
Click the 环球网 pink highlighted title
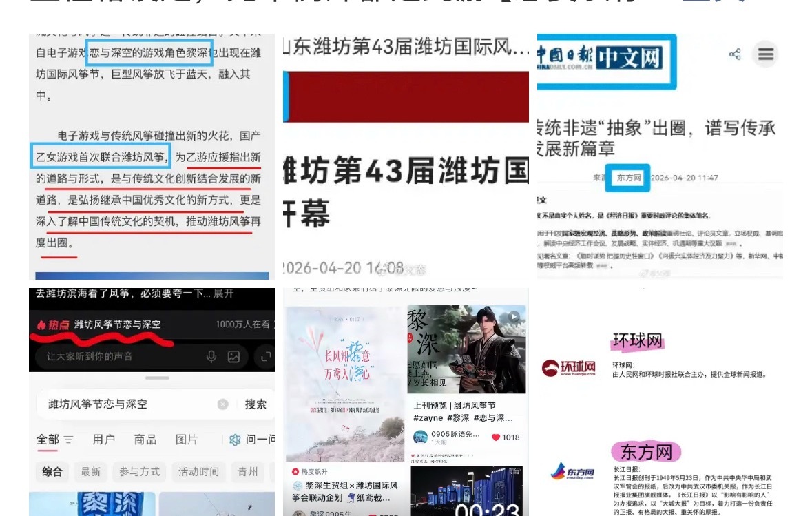638,341
